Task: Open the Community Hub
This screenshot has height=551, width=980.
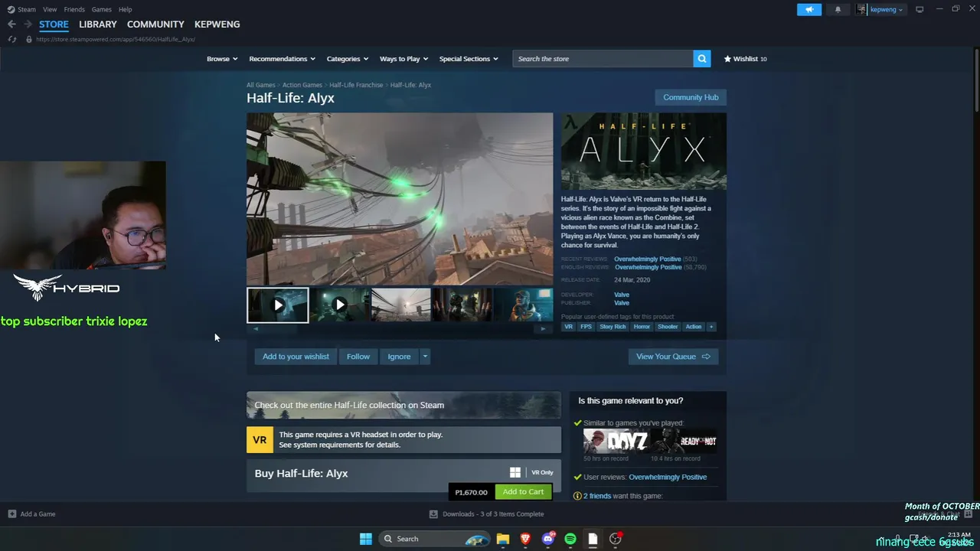Action: tap(691, 97)
